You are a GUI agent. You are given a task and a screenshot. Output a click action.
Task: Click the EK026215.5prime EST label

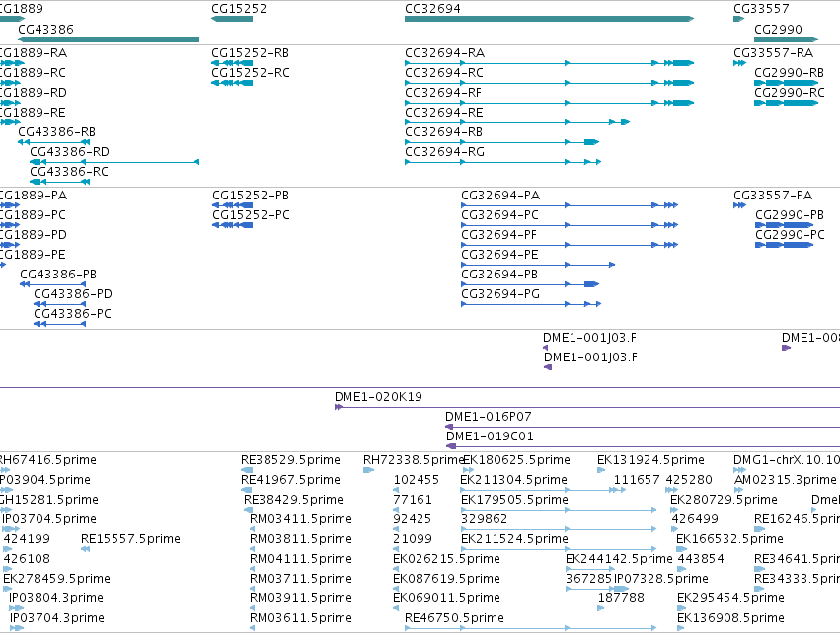pos(446,559)
